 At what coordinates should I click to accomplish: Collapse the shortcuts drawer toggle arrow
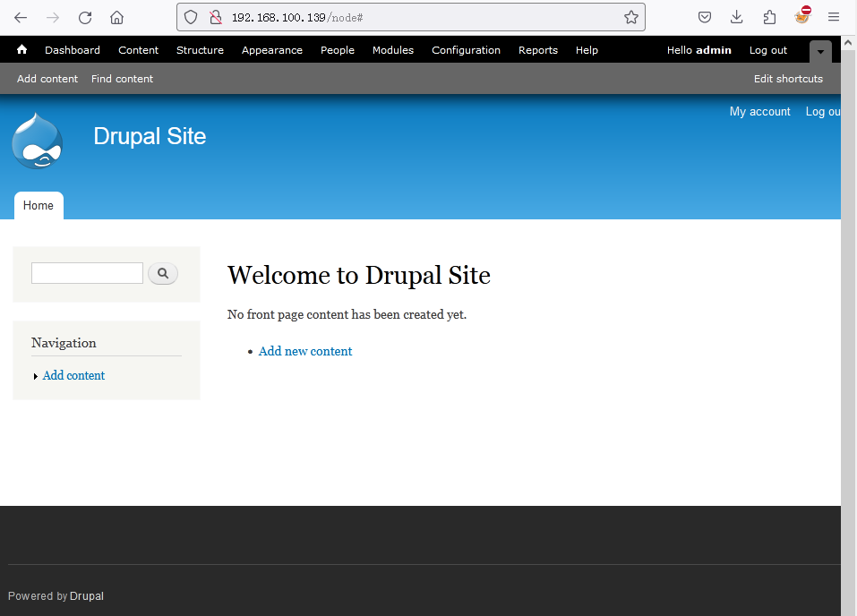click(820, 51)
